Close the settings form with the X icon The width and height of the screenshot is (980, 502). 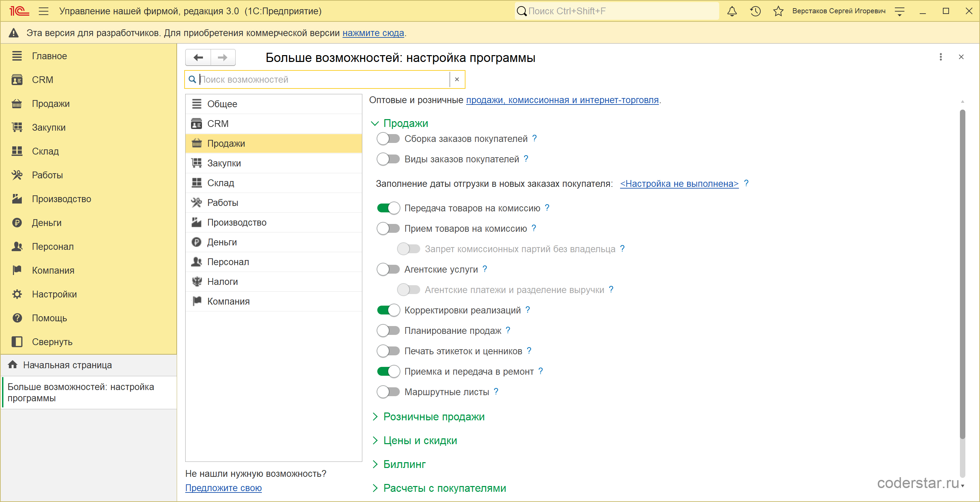961,57
